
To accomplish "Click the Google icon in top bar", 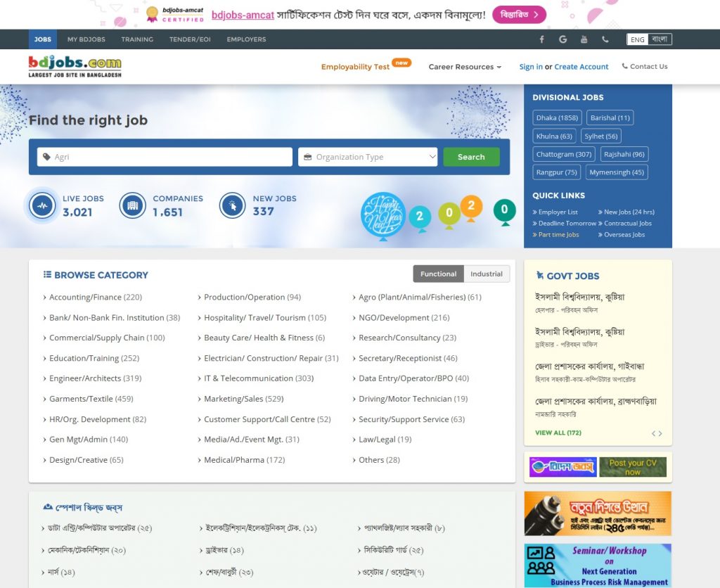I will (x=562, y=39).
